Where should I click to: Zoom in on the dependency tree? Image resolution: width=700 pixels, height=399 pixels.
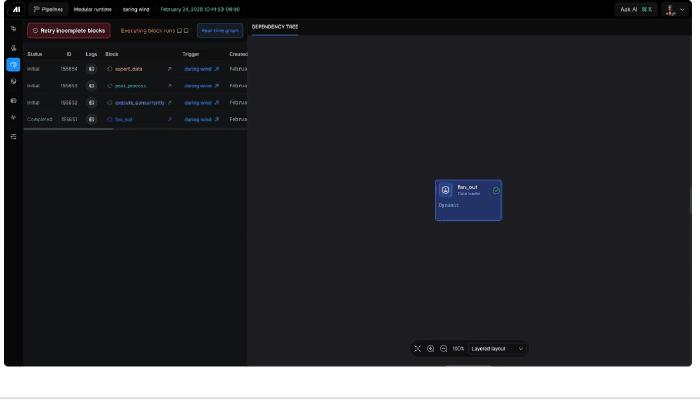pyautogui.click(x=430, y=349)
